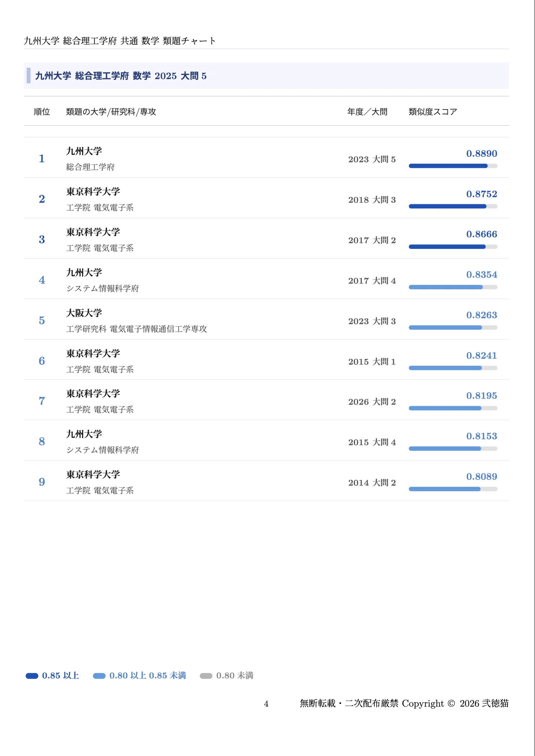Screen dimensions: 535x756
Task: Click '2015 大問 4' entry
Action: 372,442
